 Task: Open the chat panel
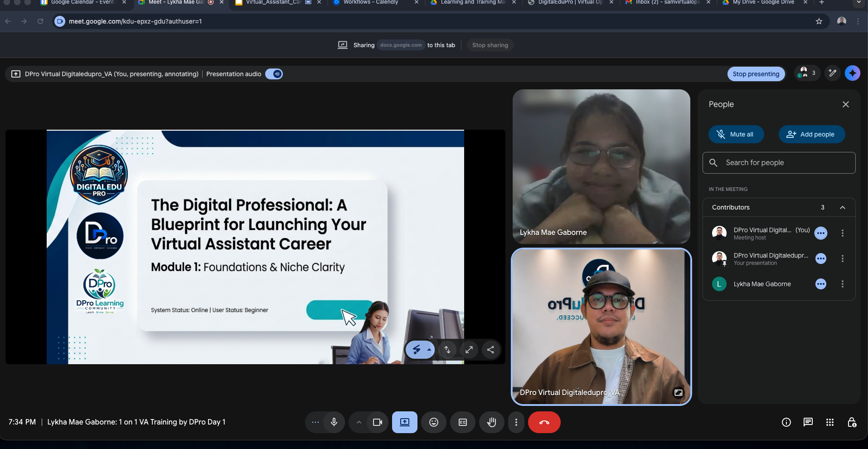coord(808,422)
